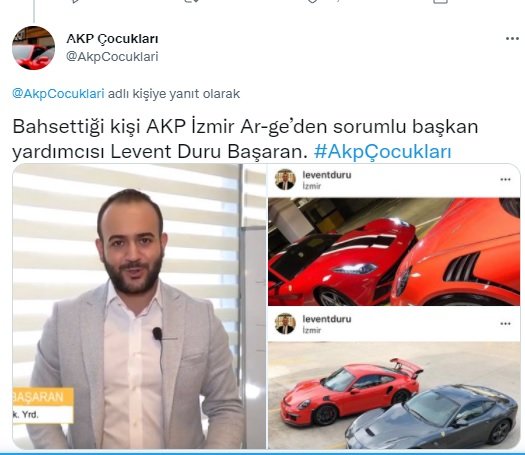Click the gray @AkpCocuklari handle under name

click(x=112, y=57)
